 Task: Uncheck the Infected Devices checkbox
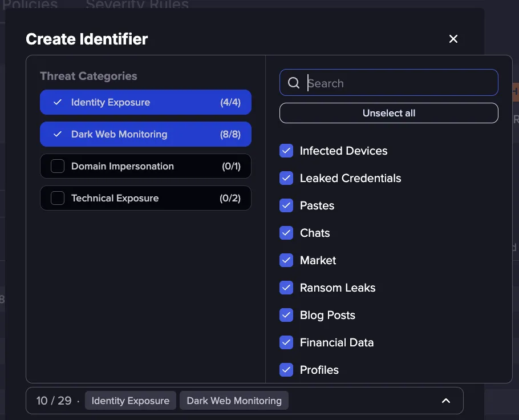286,151
